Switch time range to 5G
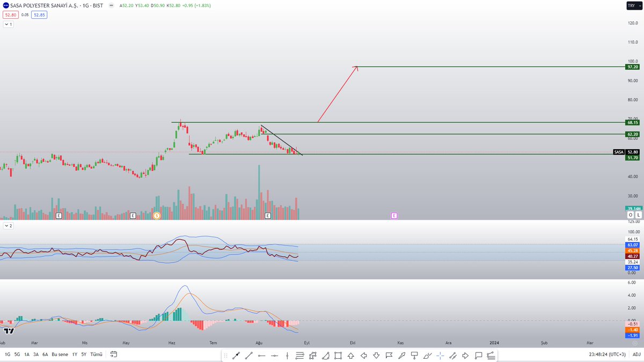Screen dimensions: 644x362 coord(17,354)
